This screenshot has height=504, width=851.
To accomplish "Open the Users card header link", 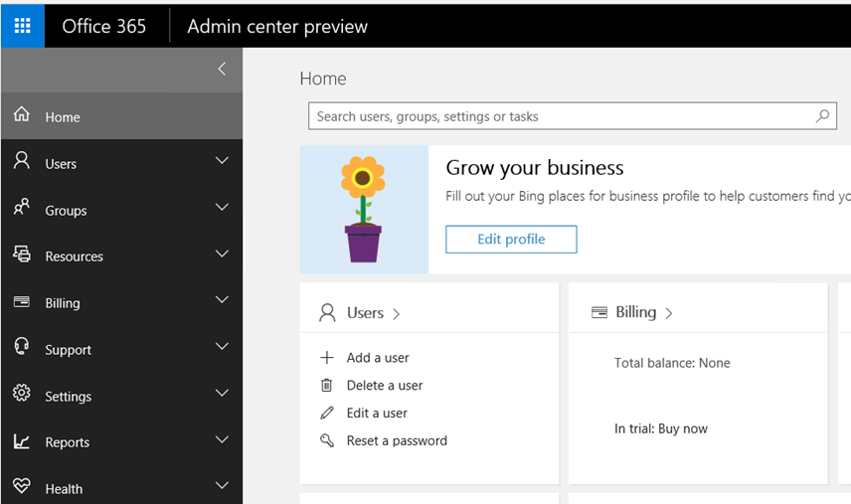I will tap(374, 313).
